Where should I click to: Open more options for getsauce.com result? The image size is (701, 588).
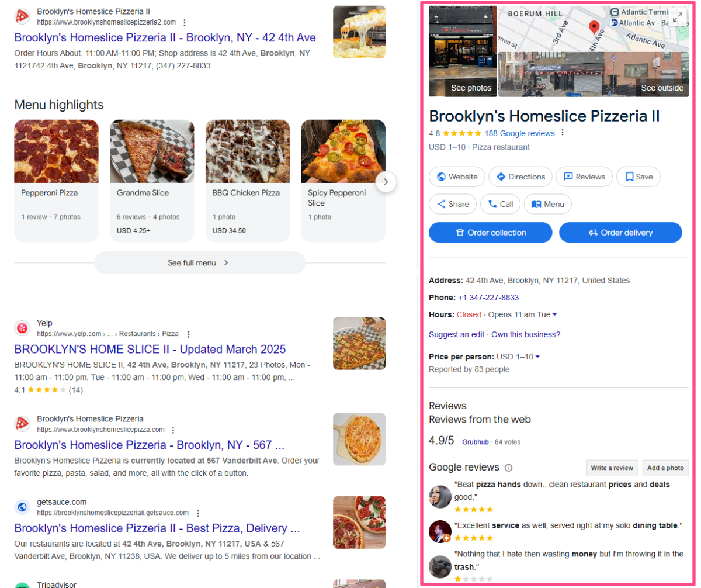pyautogui.click(x=198, y=513)
